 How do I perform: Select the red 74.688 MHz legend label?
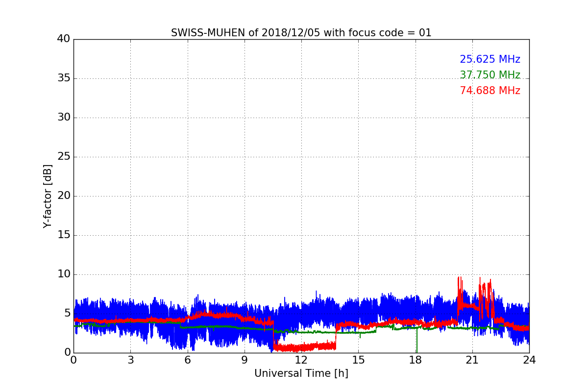point(490,91)
